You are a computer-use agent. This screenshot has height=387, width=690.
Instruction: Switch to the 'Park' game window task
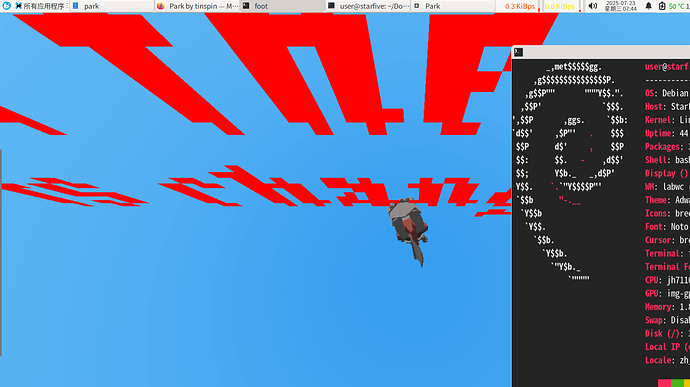(x=453, y=6)
